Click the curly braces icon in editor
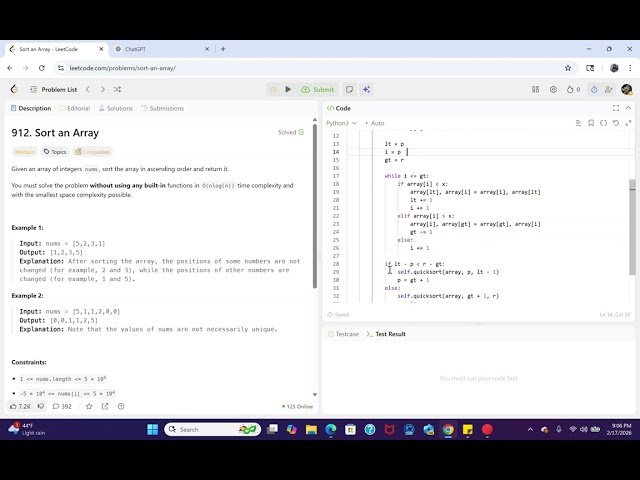Screen dimensions: 640x480 603,123
